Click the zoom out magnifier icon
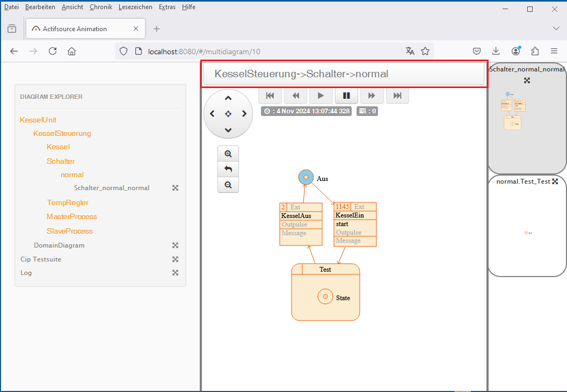The height and width of the screenshot is (392, 567). click(x=228, y=185)
